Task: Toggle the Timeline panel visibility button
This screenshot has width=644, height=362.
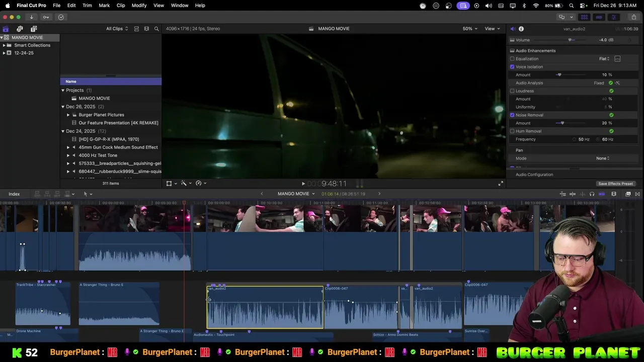Action: 599,17
